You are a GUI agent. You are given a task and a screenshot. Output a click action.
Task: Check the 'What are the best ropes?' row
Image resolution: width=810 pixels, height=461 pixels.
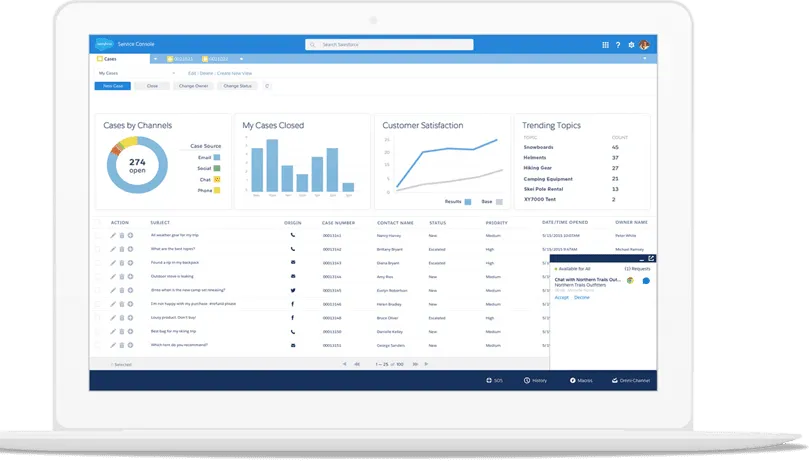pyautogui.click(x=97, y=249)
